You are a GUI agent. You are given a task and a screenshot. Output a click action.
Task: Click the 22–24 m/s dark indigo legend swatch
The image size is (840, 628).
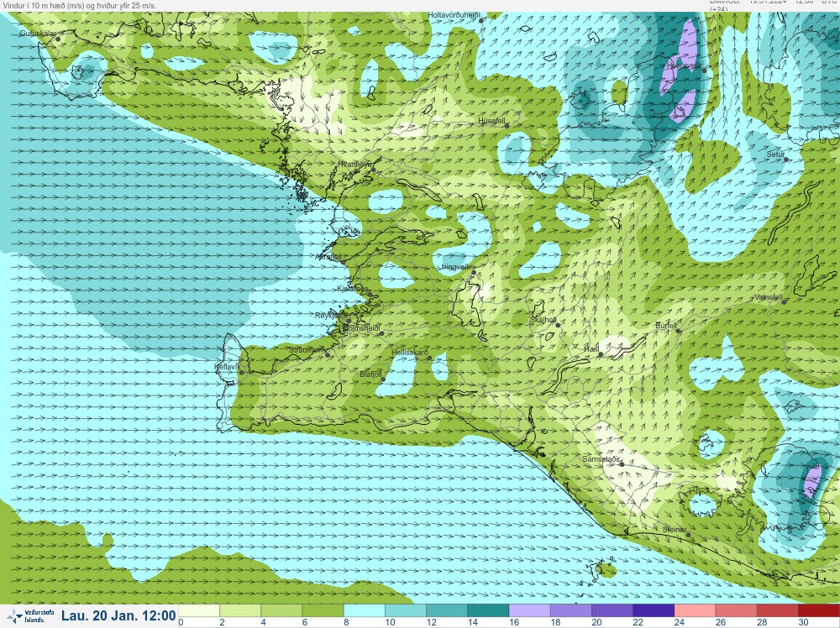653,611
